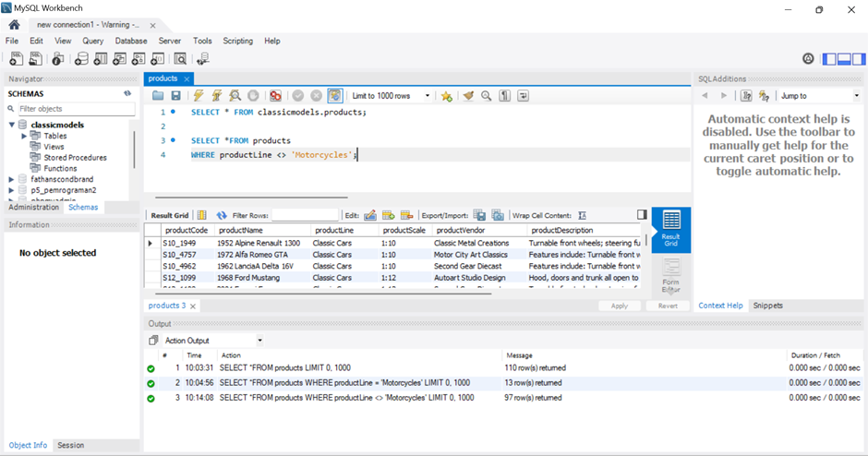
Task: Open the Object Info tab
Action: coord(28,445)
